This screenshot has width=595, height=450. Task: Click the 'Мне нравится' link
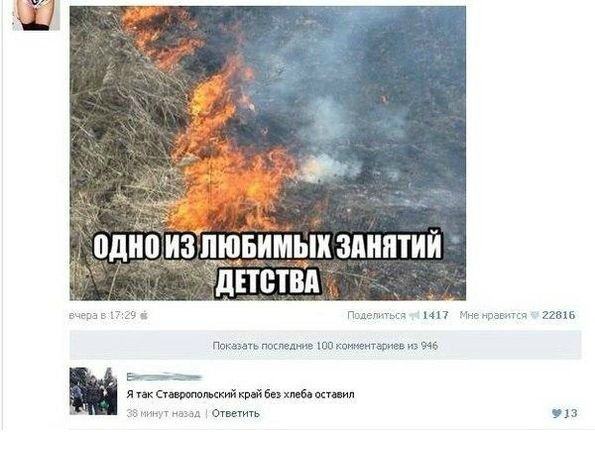click(493, 315)
